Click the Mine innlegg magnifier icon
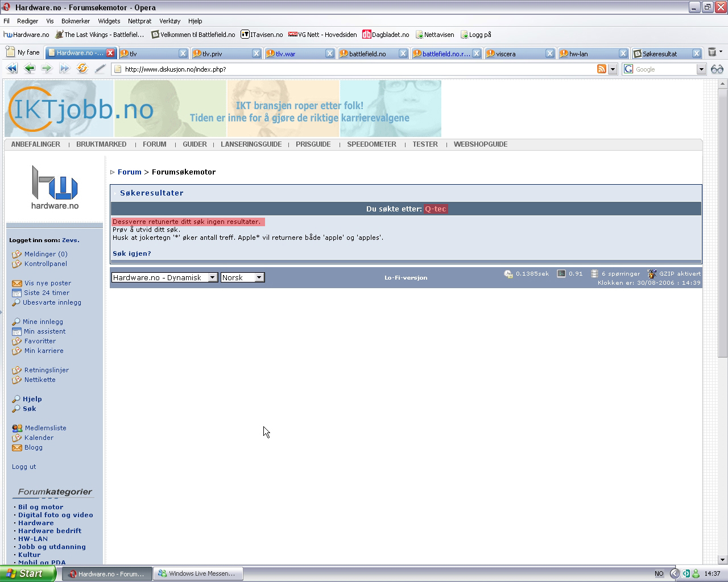The height and width of the screenshot is (582, 728). [x=16, y=322]
